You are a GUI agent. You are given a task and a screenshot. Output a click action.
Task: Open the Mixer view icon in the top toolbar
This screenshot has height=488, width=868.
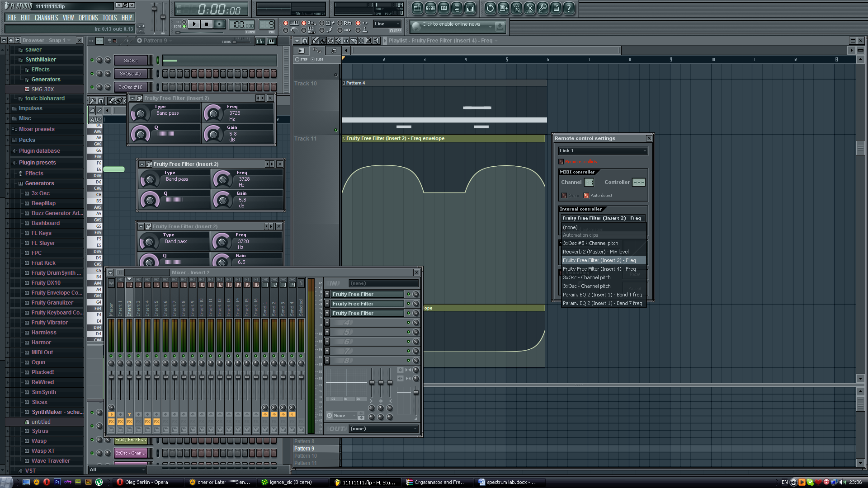pos(470,8)
